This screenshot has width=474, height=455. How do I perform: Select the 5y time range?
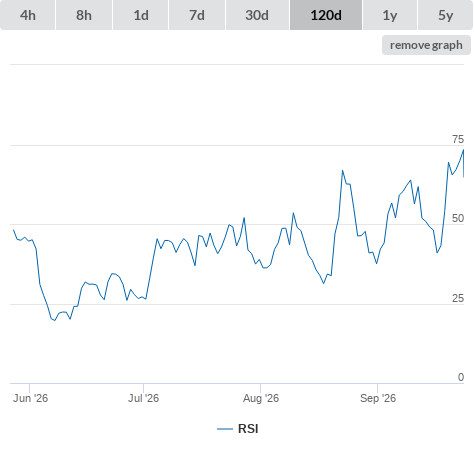coord(445,15)
